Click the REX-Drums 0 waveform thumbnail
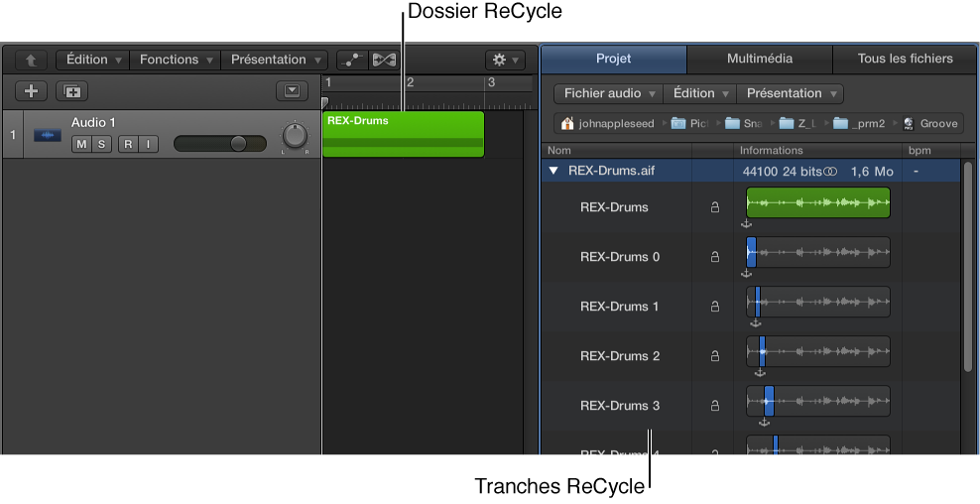This screenshot has width=980, height=504. (x=818, y=252)
